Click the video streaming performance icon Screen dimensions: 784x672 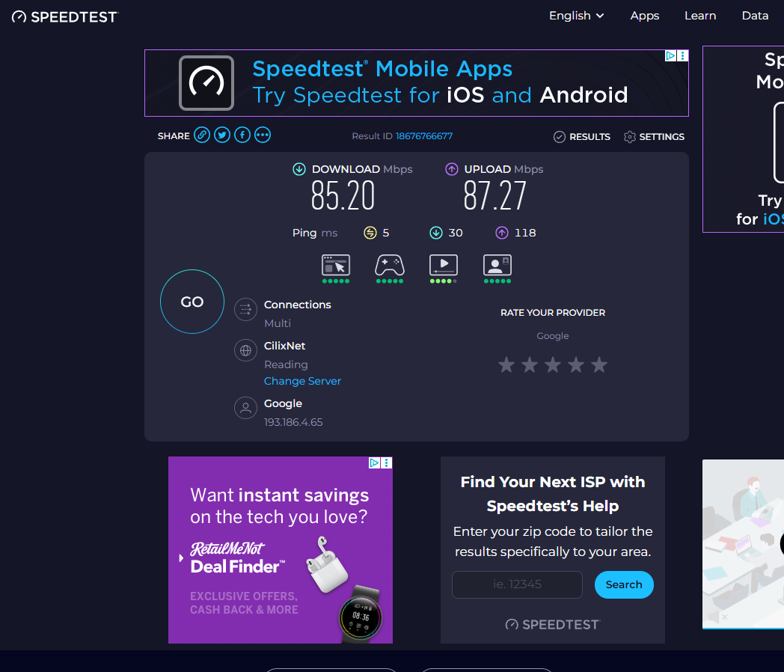pos(444,265)
